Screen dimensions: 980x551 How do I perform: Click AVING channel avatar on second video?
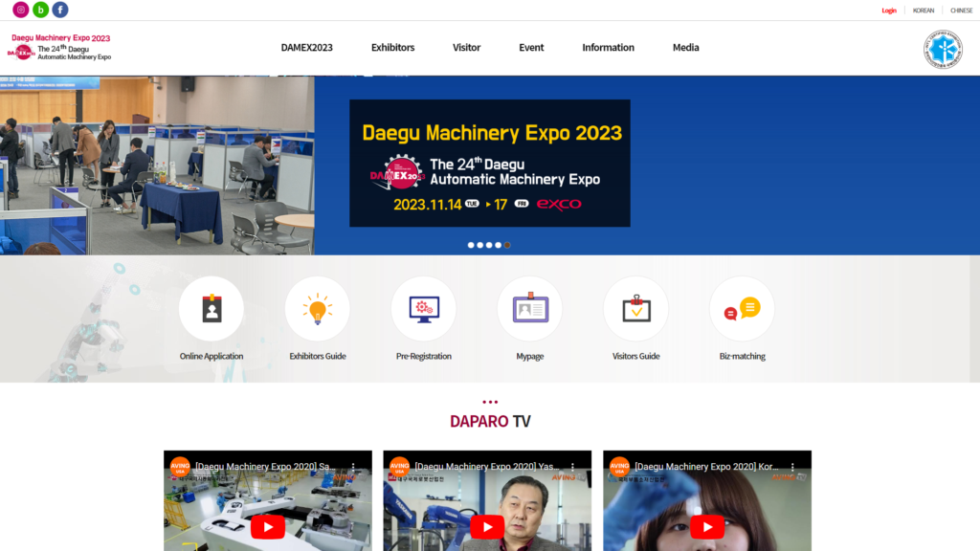[x=399, y=467]
